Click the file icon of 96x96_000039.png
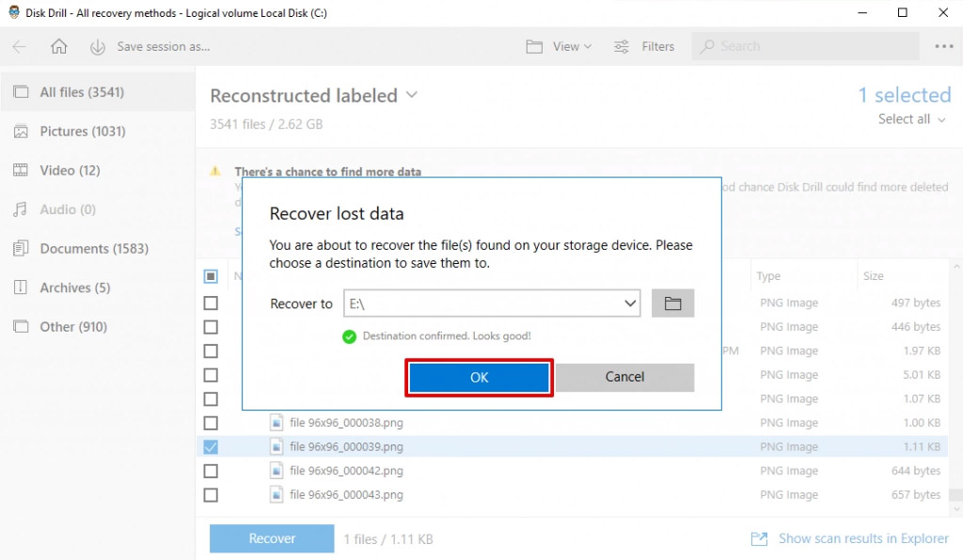This screenshot has width=963, height=560. pos(276,446)
